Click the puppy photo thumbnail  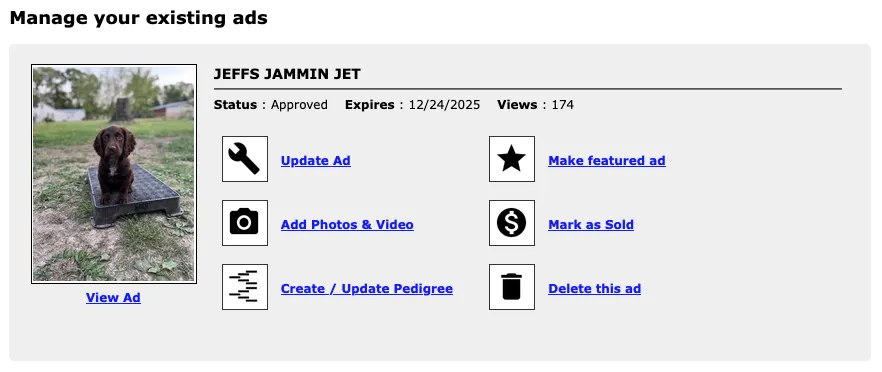[x=114, y=174]
